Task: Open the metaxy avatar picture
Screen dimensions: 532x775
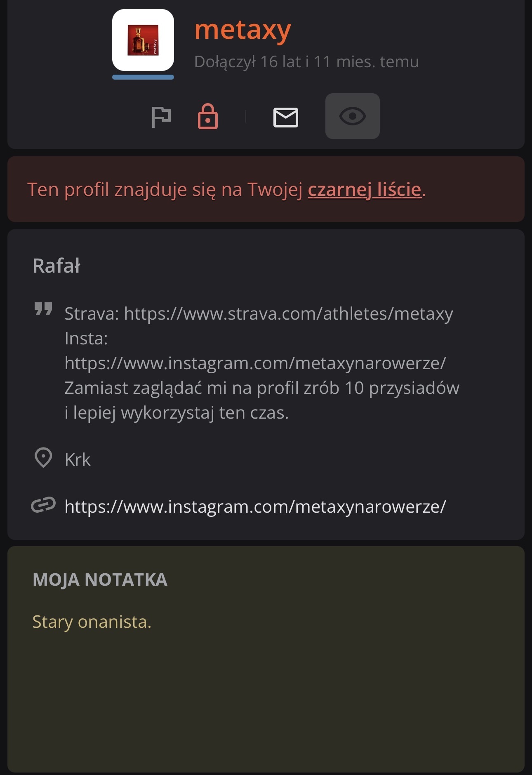Action: point(143,40)
